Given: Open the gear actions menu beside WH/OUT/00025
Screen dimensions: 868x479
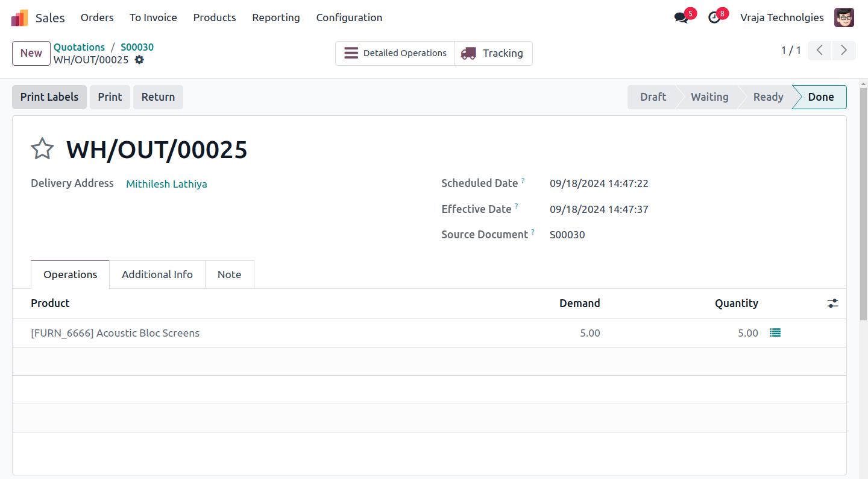Looking at the screenshot, I should pyautogui.click(x=139, y=60).
